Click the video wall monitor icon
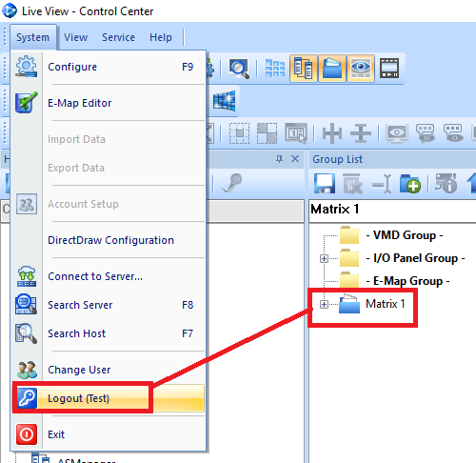 pos(225,101)
